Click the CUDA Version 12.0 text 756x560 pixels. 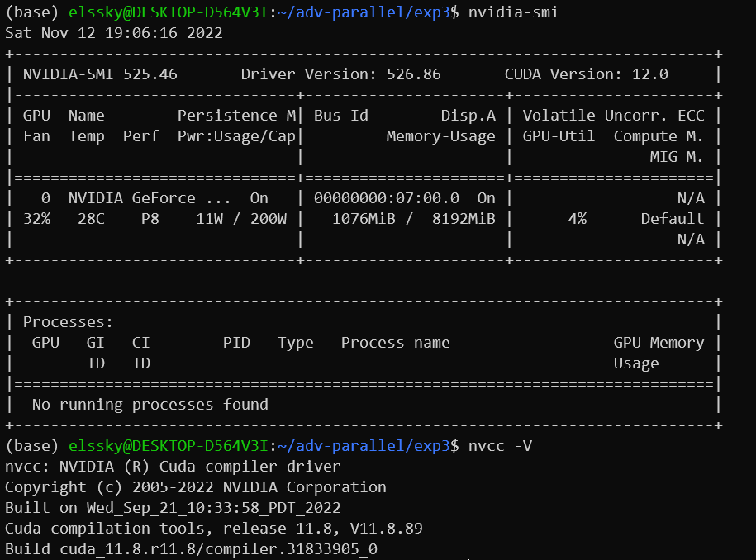point(586,74)
